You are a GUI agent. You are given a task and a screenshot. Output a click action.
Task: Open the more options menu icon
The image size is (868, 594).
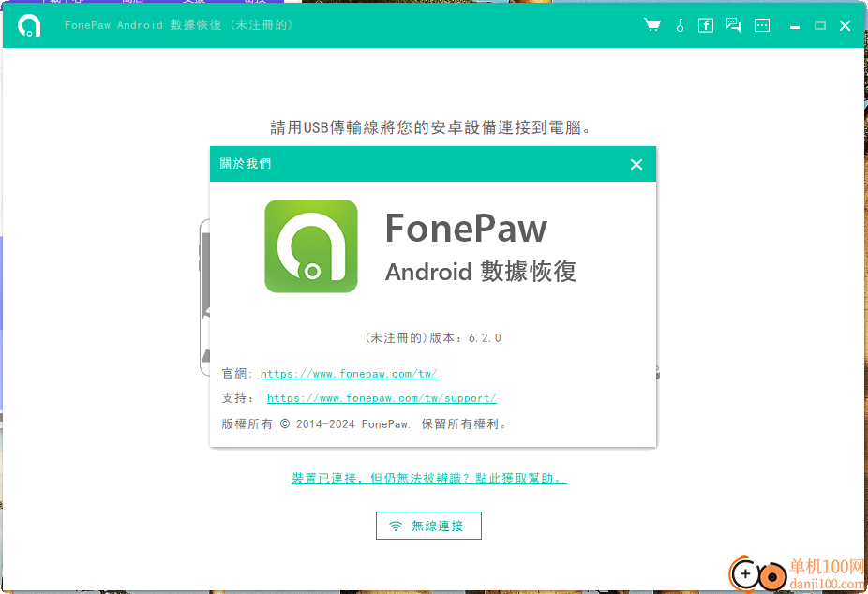[x=762, y=25]
